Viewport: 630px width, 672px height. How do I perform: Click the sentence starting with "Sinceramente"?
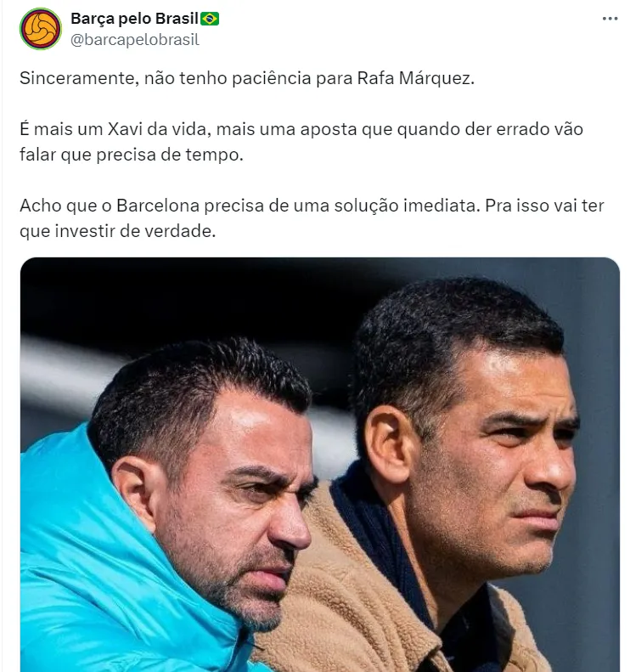point(247,78)
